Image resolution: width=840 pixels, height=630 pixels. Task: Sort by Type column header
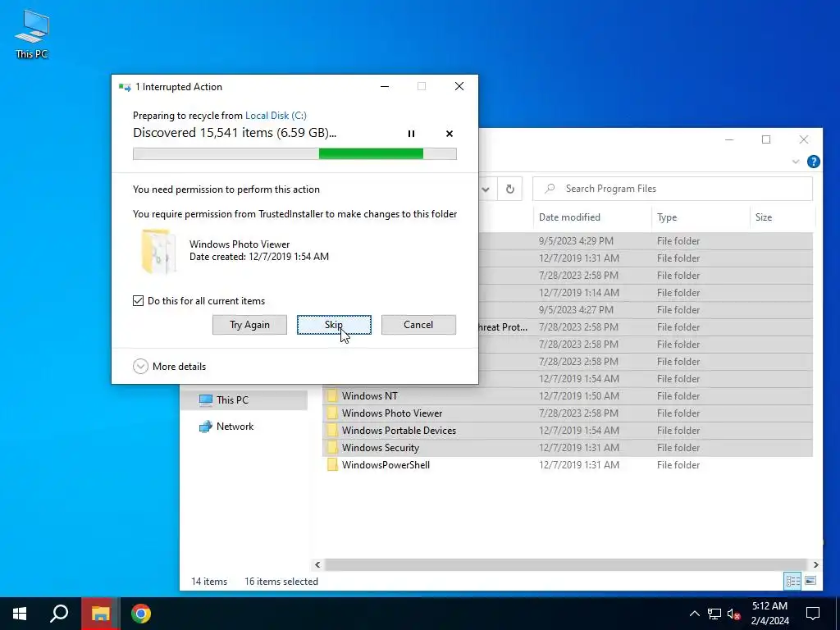(x=701, y=217)
